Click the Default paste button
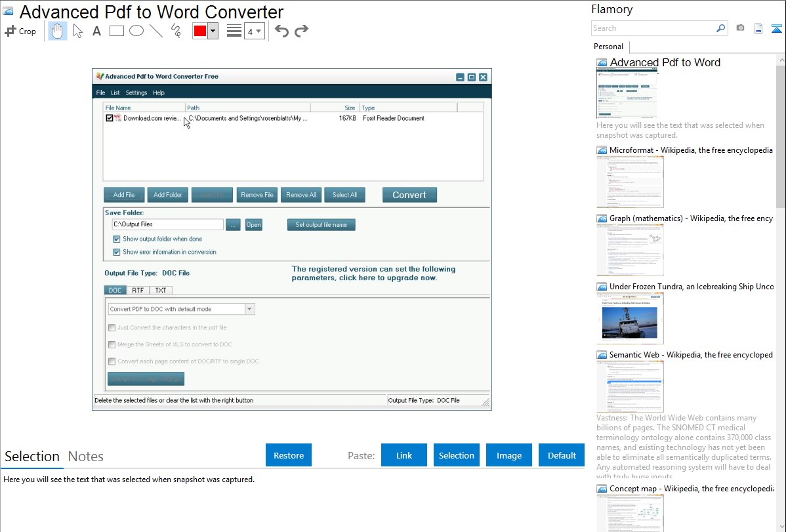This screenshot has width=786, height=532. coord(562,455)
